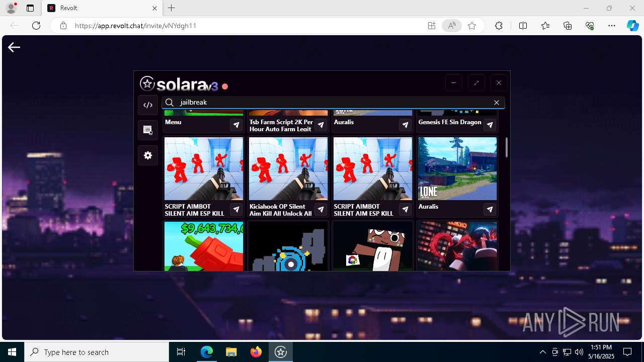
Task: Open the Solara script hub list icon
Action: (x=148, y=130)
